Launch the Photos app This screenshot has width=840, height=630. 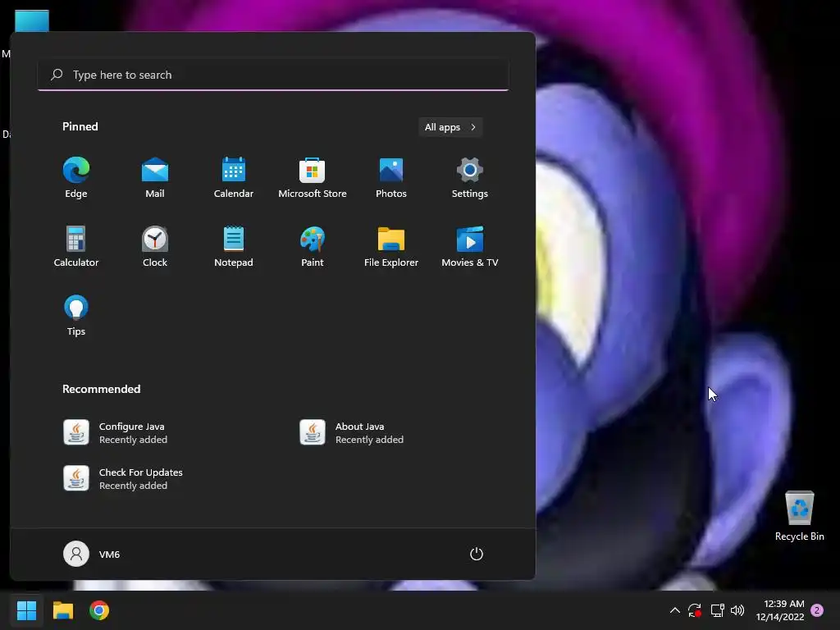[391, 178]
